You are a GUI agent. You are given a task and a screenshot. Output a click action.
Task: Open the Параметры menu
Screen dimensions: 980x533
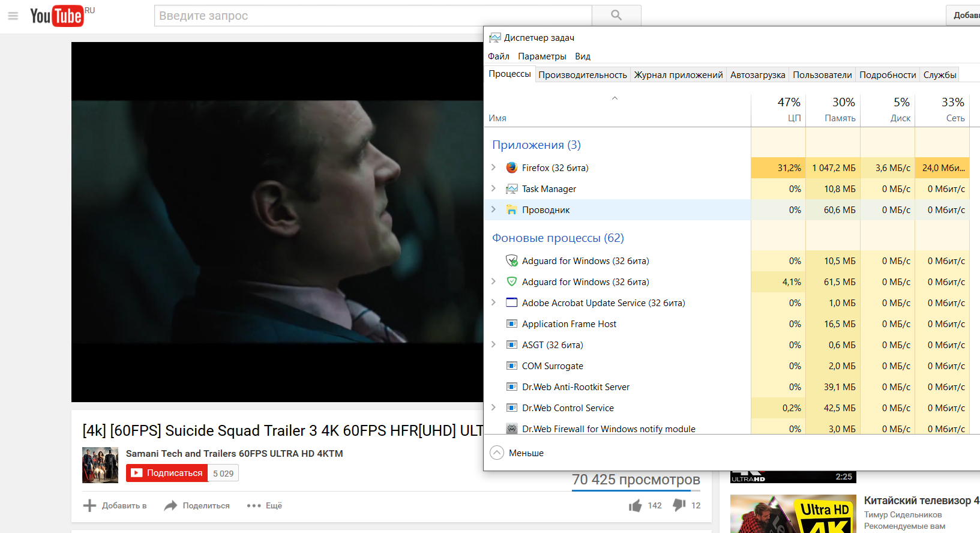542,56
